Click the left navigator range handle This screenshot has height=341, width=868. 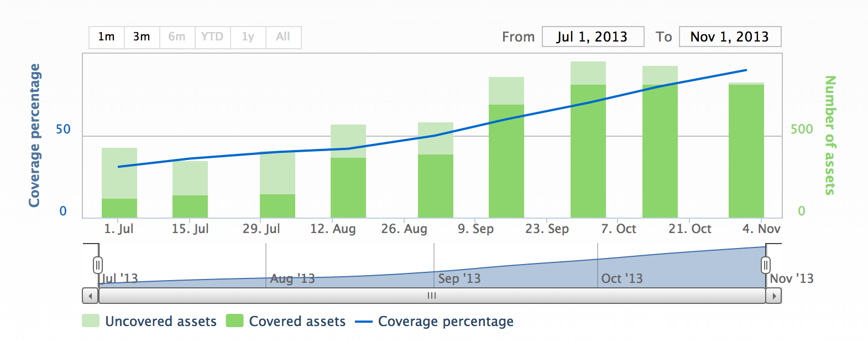click(98, 265)
